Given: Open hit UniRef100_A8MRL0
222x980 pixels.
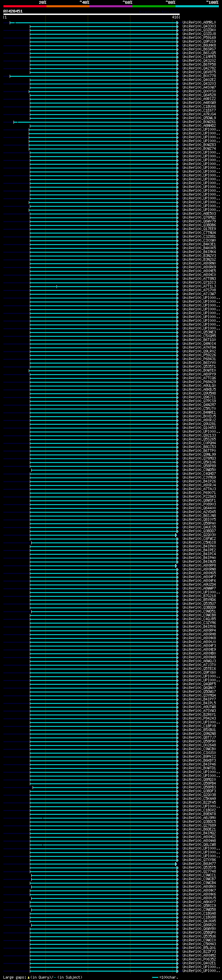Looking at the screenshot, I should coord(199,23).
